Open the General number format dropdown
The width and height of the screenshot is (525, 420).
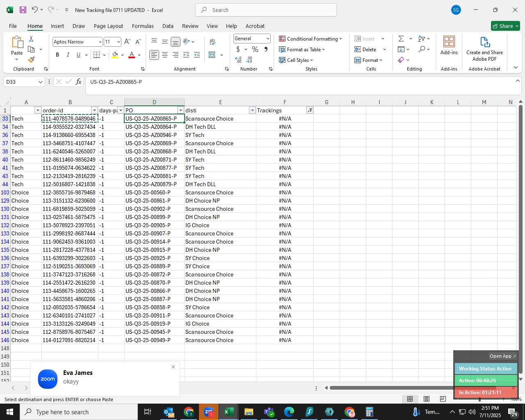point(268,39)
